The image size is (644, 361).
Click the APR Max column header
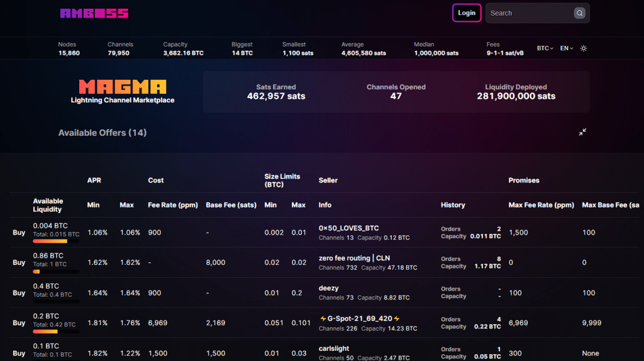click(126, 205)
